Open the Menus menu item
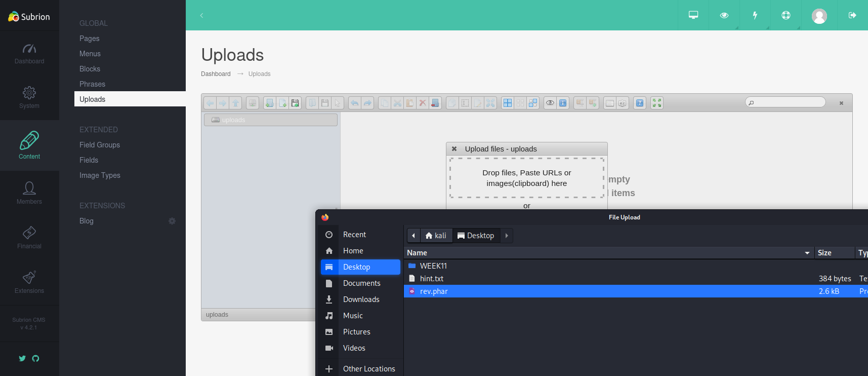Viewport: 868px width, 376px height. [x=90, y=54]
